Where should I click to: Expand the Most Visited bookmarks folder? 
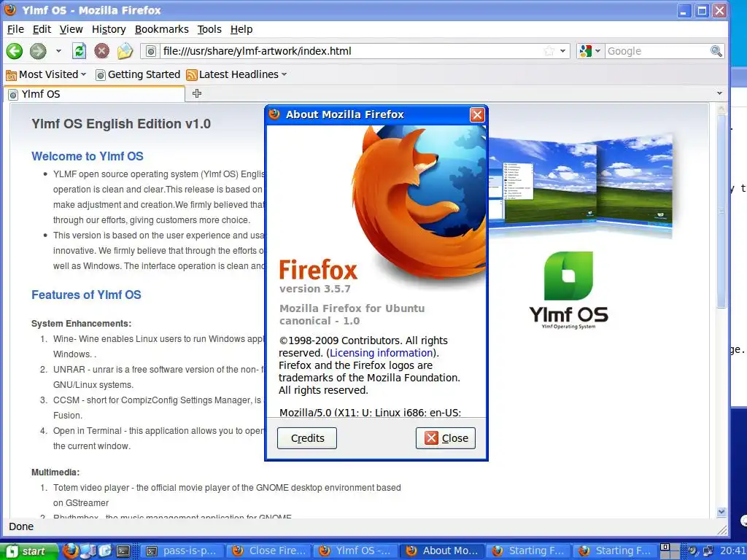tap(46, 74)
